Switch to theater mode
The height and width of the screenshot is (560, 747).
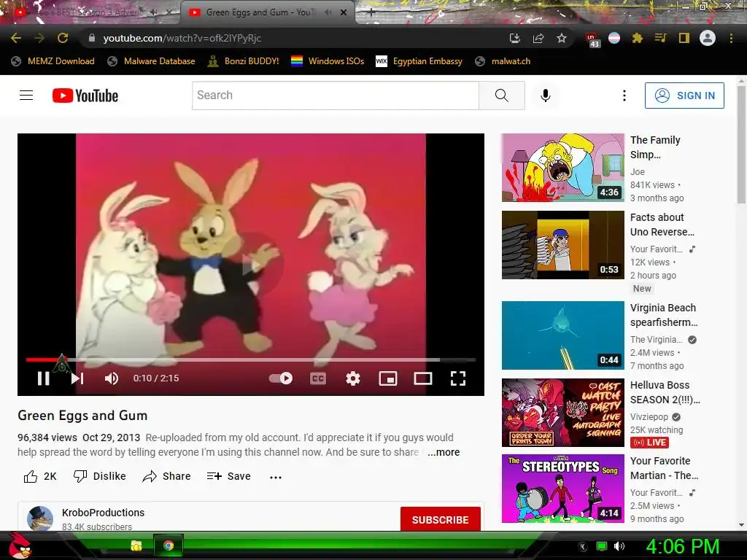[422, 378]
